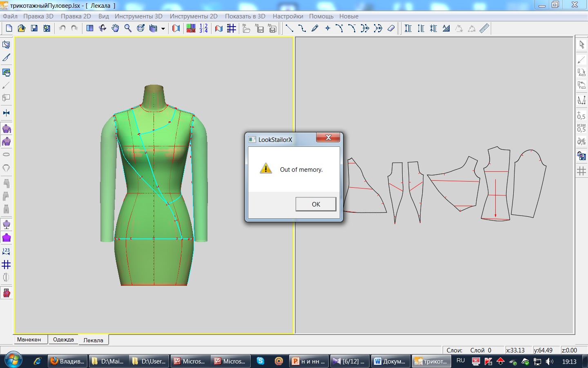Expand the dropdown arrow beside view cube icon
Viewport: 588px width, 368px height.
tap(163, 29)
